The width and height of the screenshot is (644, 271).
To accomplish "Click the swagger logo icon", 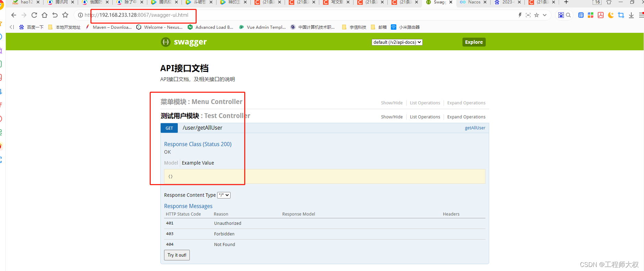I will 166,42.
